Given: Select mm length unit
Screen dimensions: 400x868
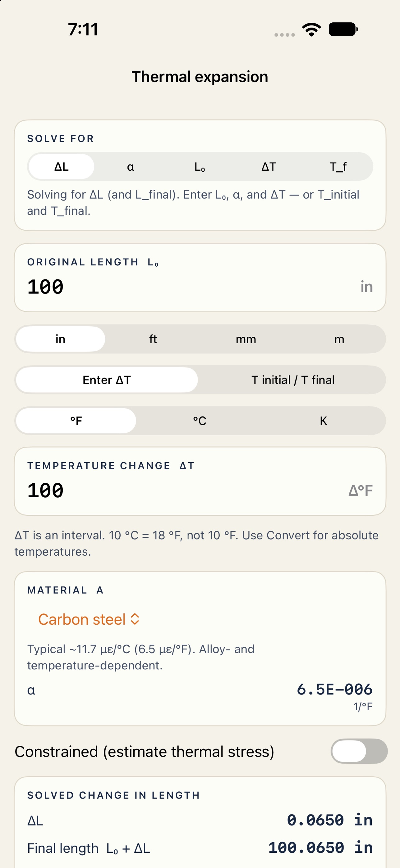Looking at the screenshot, I should pos(246,339).
